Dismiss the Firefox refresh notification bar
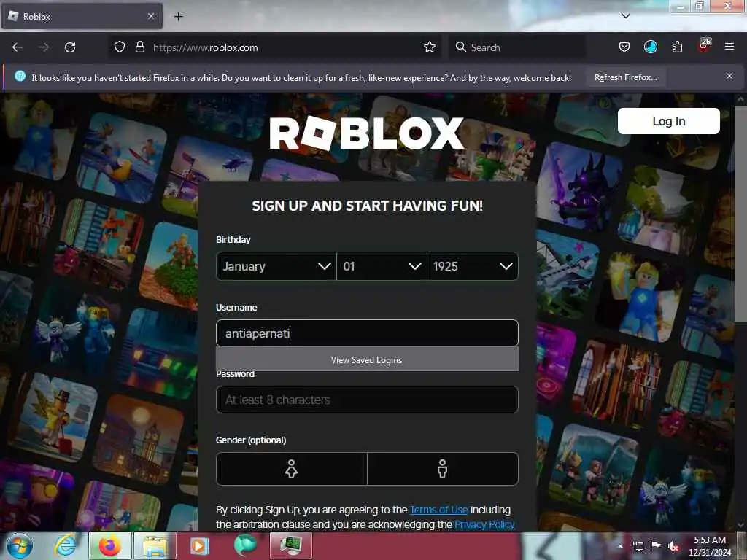 pyautogui.click(x=729, y=76)
